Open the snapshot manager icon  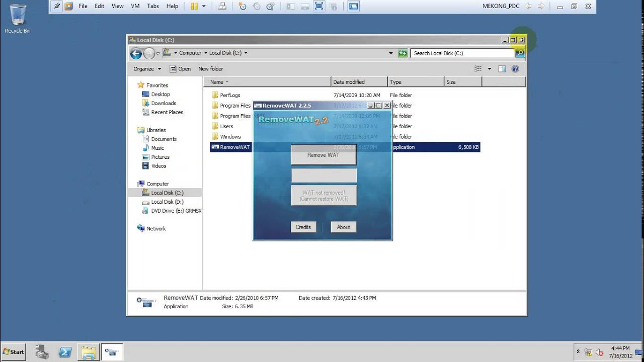coord(271,6)
